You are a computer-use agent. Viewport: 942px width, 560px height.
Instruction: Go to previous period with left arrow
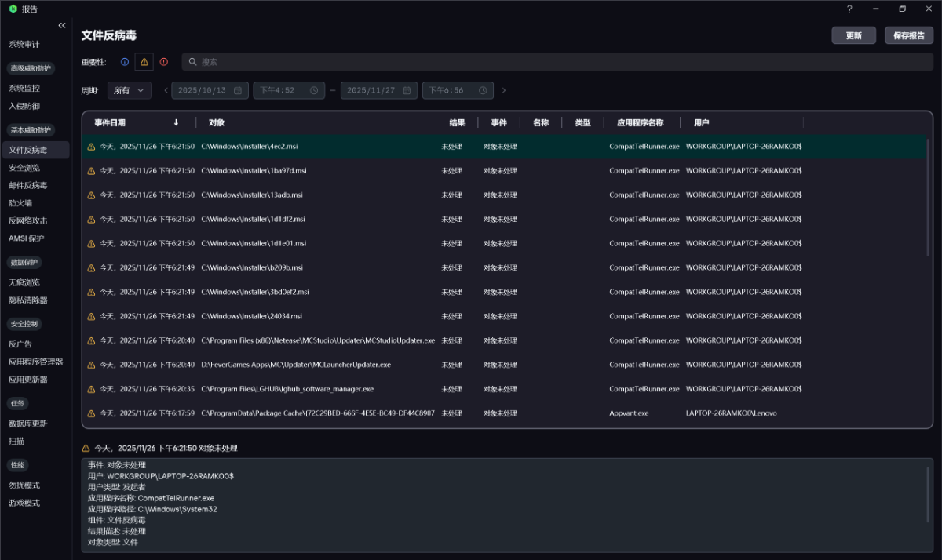pos(166,91)
